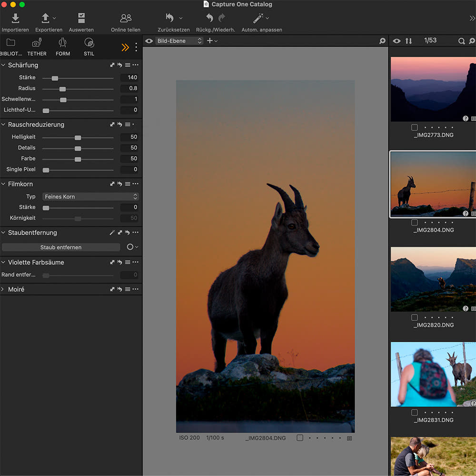The image size is (476, 476).
Task: Select the _IMG2773.DNG sunset mountain thumbnail
Action: point(433,89)
